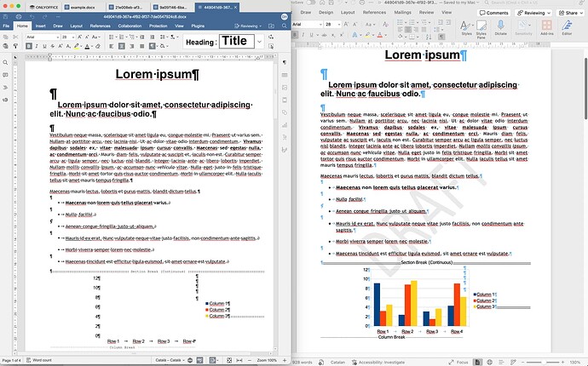Click the ONLYOFFICE decrease indent icon

click(141, 37)
